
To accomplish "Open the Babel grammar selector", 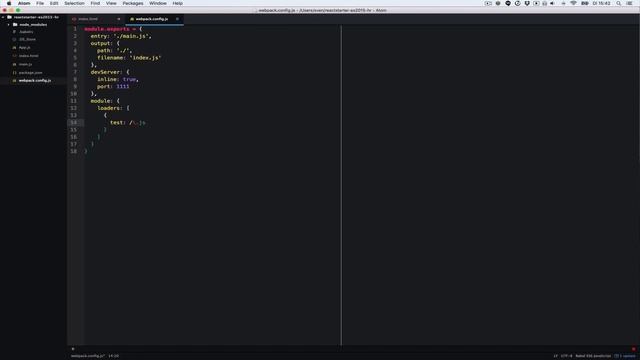I will click(593, 356).
